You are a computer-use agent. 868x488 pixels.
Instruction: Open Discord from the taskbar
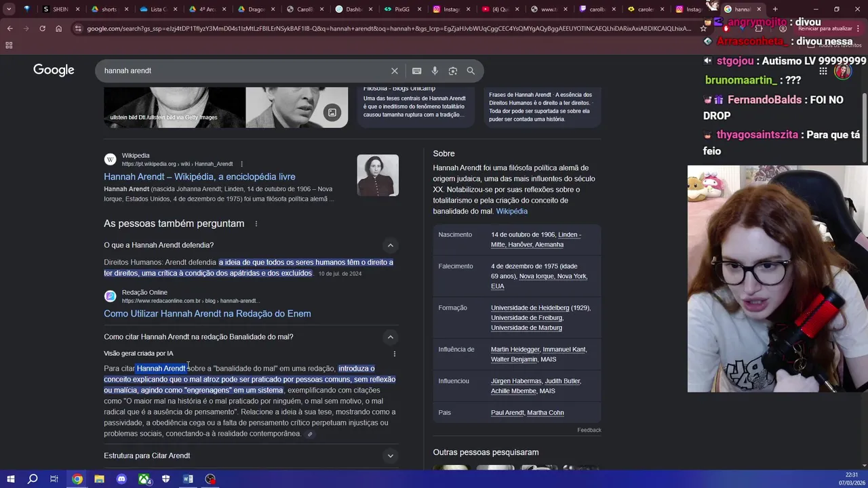point(121,479)
